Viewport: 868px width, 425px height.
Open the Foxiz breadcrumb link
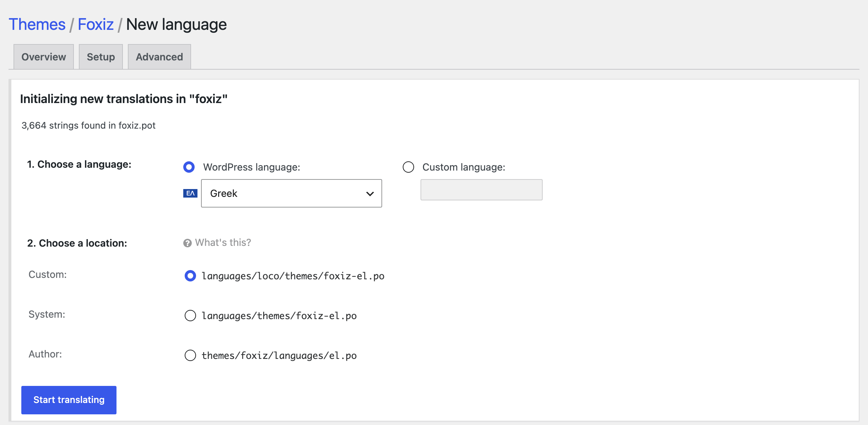[x=96, y=25]
